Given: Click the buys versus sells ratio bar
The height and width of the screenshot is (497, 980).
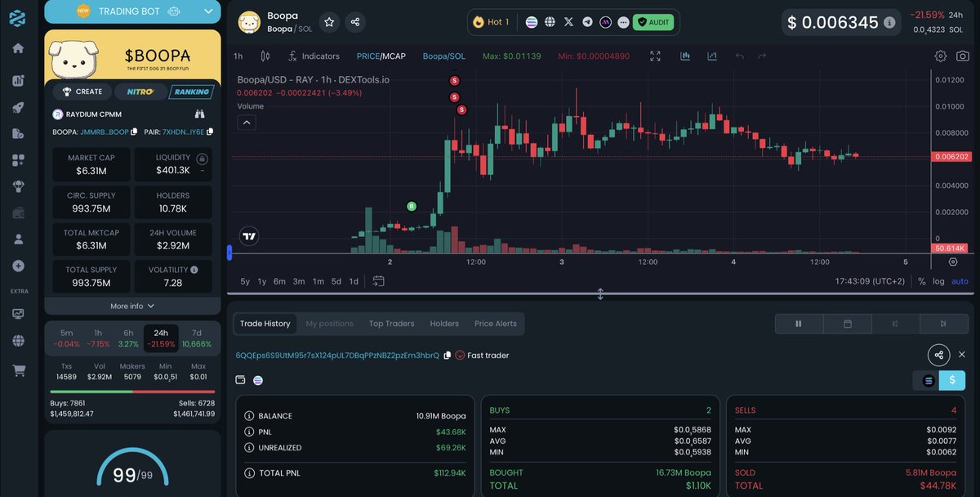Looking at the screenshot, I should click(x=132, y=392).
